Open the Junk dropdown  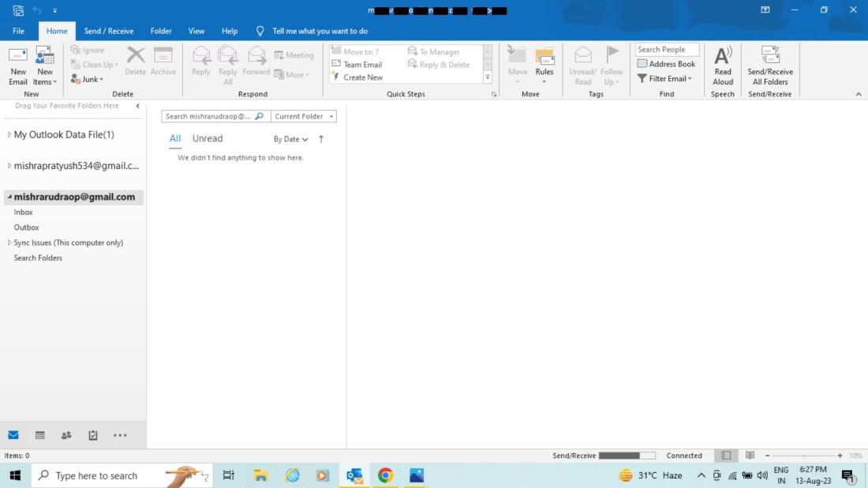click(x=87, y=79)
